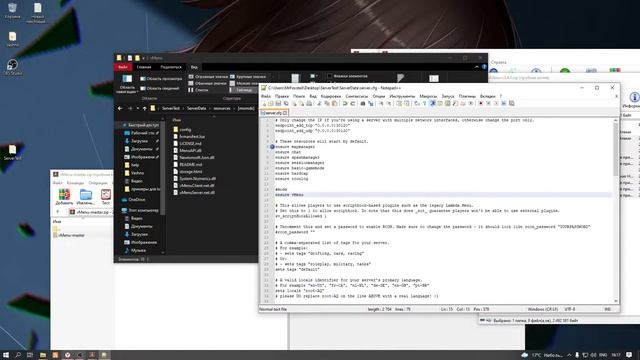Click the taskbar search magnifier icon

coord(18,355)
